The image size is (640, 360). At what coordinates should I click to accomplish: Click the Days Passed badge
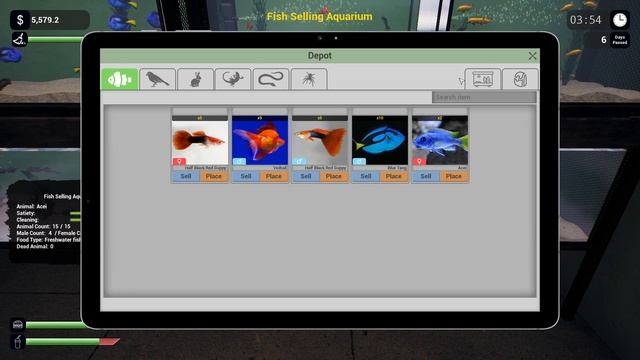[620, 40]
